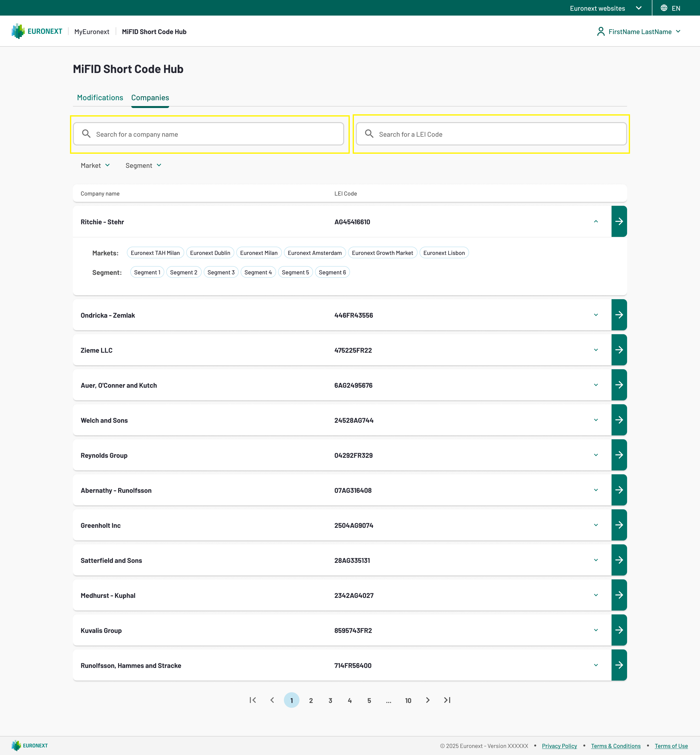Open the MyEuronext menu item
700x755 pixels.
pos(92,32)
